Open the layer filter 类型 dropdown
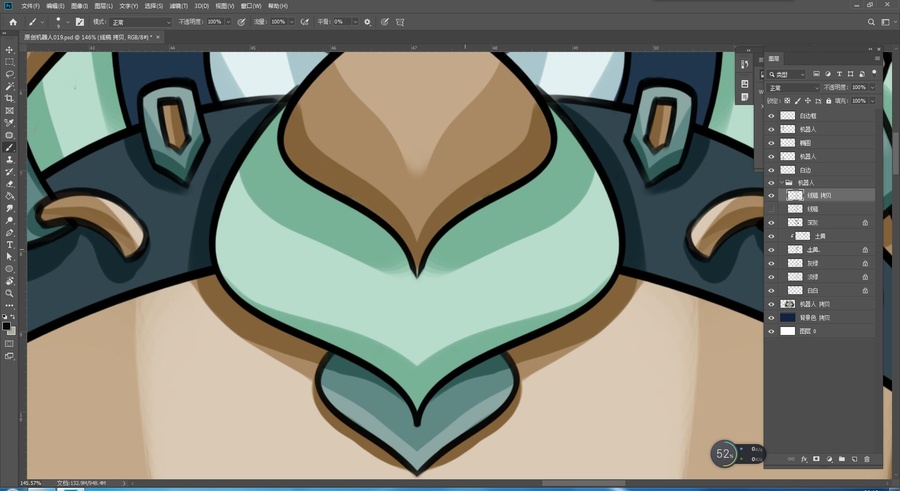The width and height of the screenshot is (900, 491). [x=787, y=74]
